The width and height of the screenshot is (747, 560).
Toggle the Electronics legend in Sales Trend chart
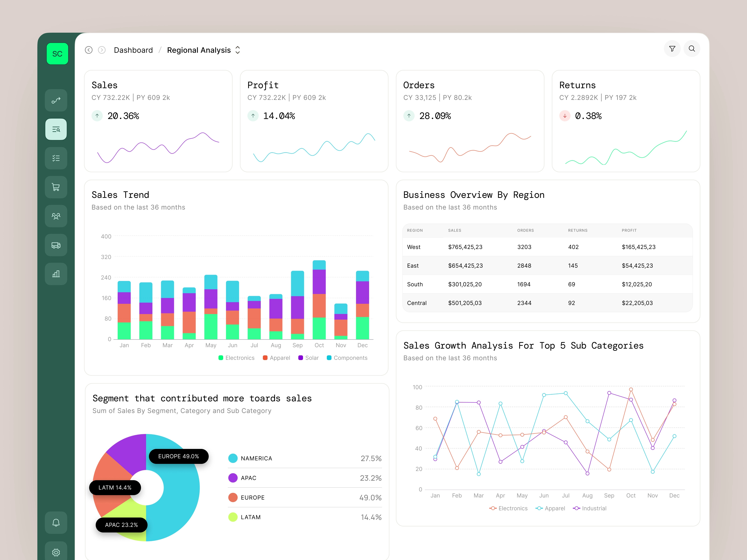pos(236,358)
